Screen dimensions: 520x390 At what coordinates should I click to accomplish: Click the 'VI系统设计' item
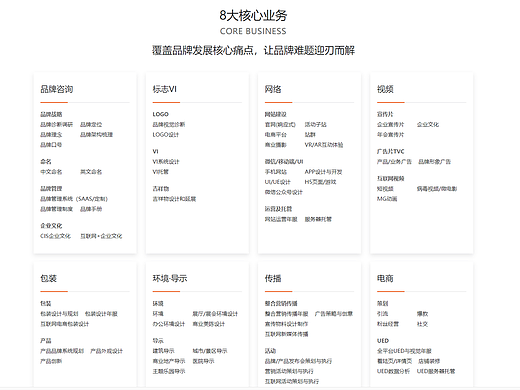tap(166, 162)
